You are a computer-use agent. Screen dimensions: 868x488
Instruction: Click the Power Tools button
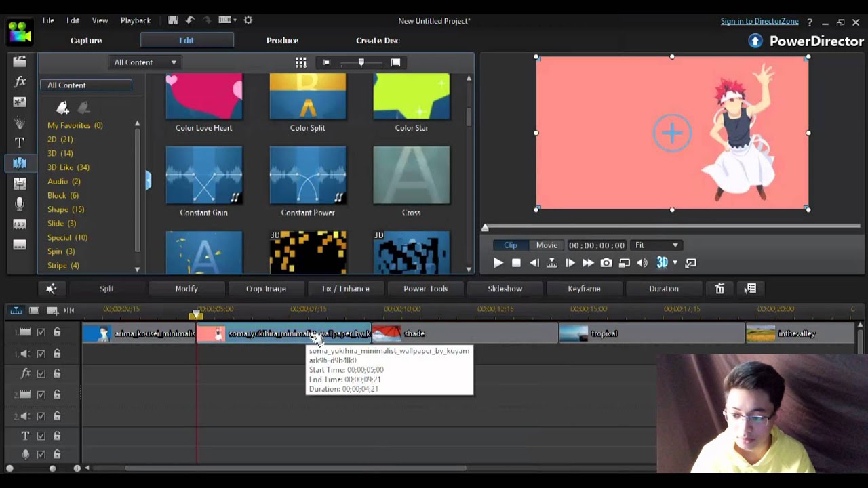click(x=425, y=289)
